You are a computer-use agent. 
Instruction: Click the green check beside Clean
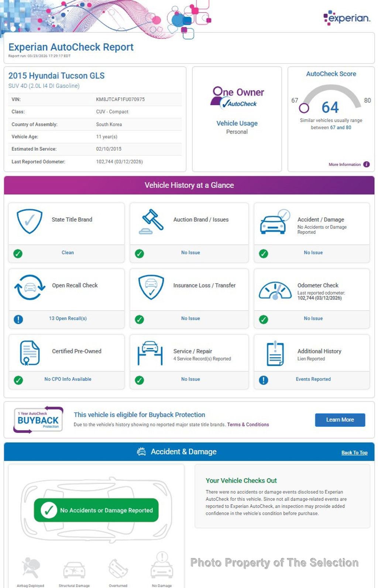pyautogui.click(x=18, y=253)
